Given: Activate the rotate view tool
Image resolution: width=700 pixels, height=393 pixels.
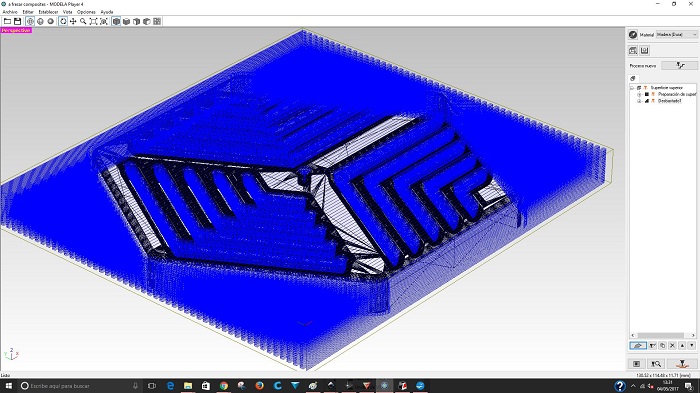Looking at the screenshot, I should [x=63, y=21].
